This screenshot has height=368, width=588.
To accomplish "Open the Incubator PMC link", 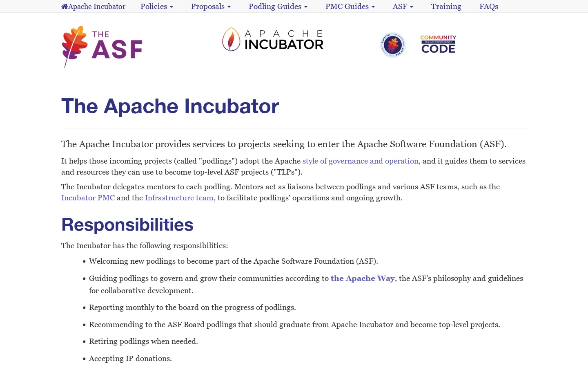I will click(88, 198).
